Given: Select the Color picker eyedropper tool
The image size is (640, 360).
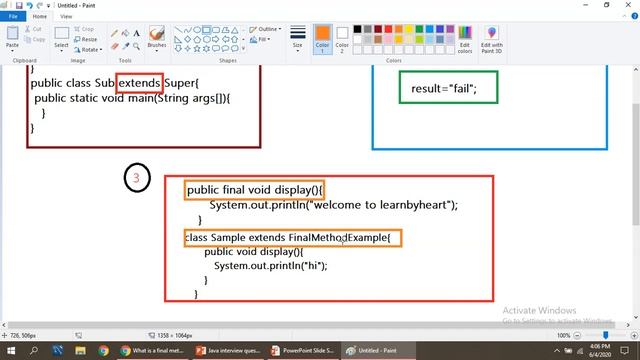Looking at the screenshot, I should pyautogui.click(x=126, y=47).
